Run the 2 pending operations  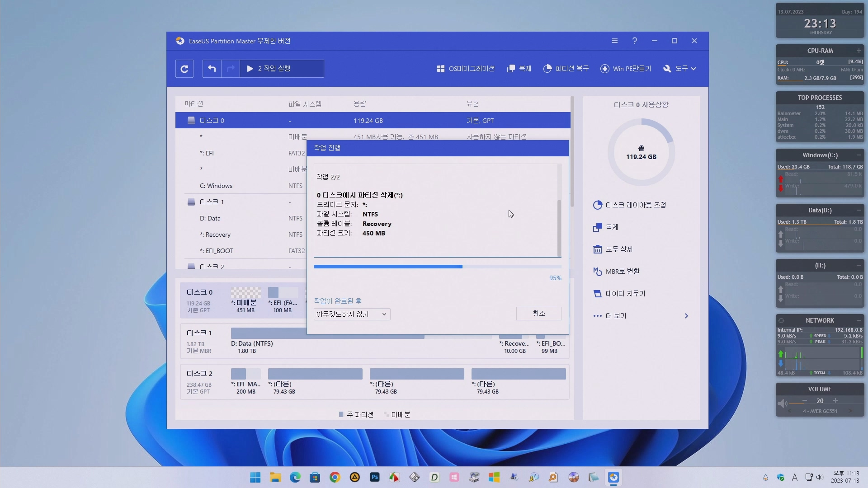coord(282,69)
